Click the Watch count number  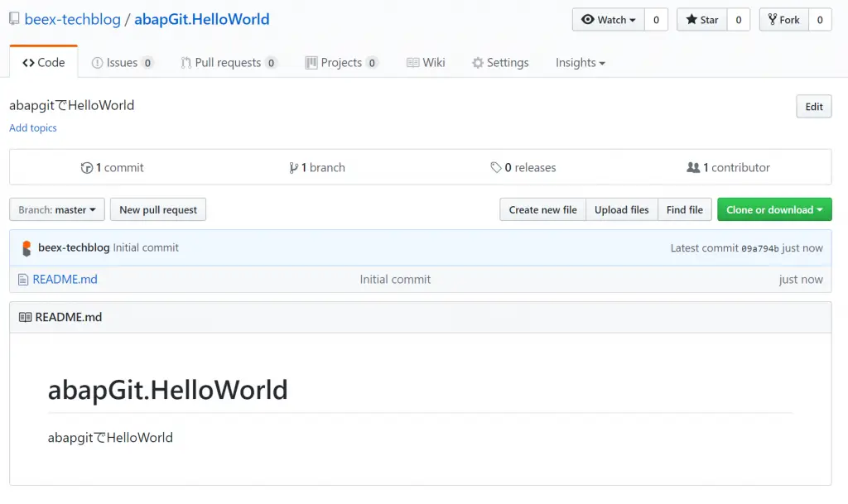coord(656,20)
